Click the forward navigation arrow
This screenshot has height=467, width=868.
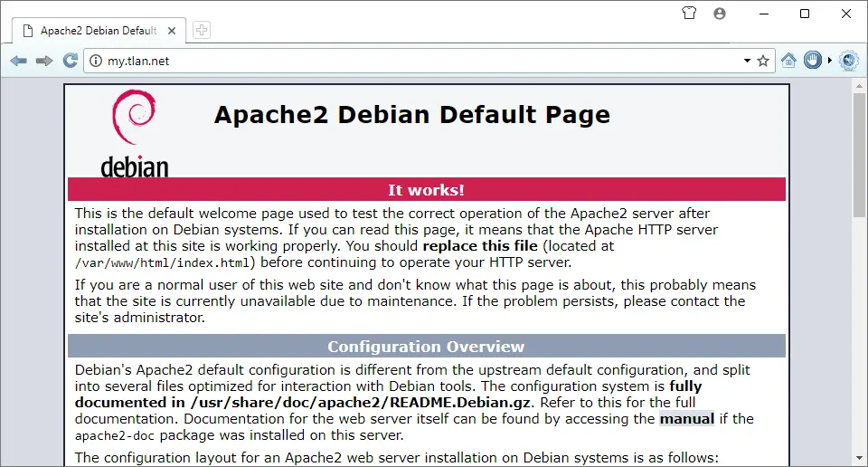click(x=43, y=61)
